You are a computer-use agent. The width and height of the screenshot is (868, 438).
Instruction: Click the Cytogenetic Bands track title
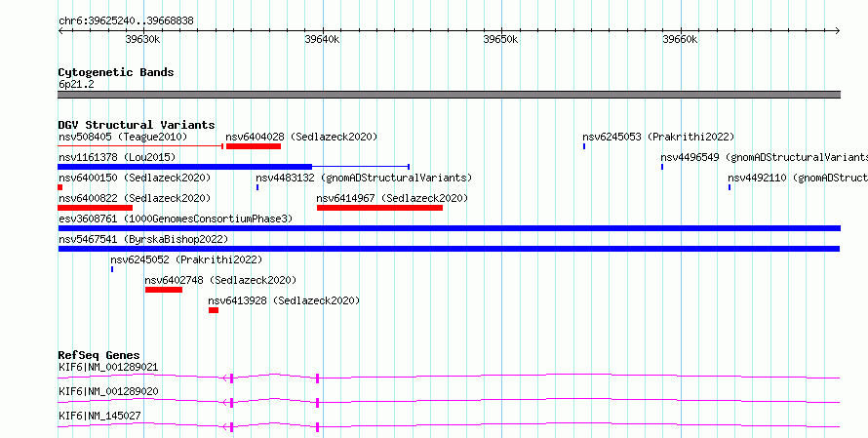pos(116,72)
